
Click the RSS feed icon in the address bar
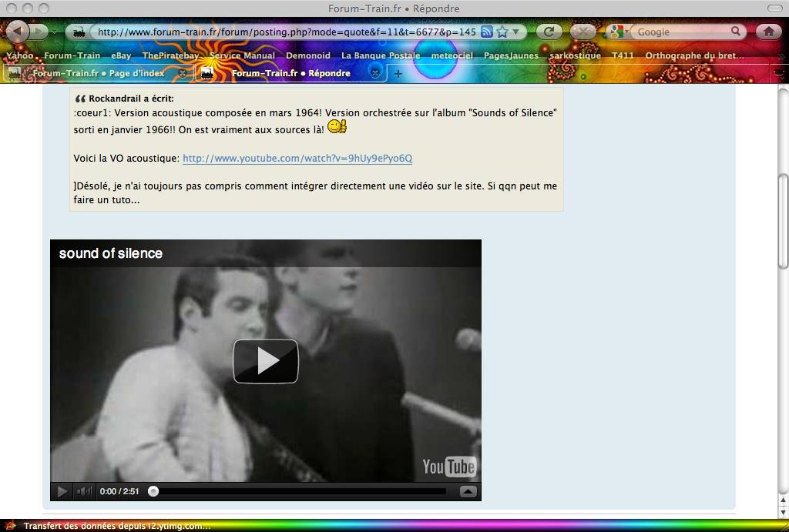coord(487,32)
